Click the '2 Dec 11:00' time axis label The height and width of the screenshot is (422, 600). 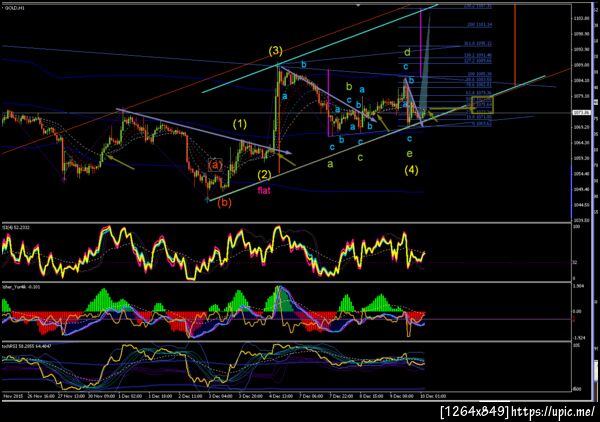tap(191, 396)
